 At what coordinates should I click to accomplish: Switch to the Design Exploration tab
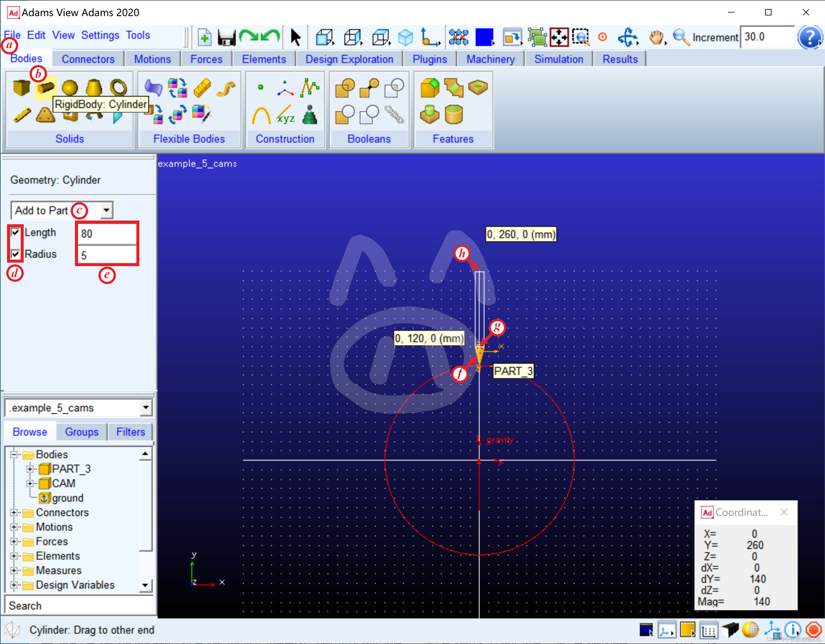click(x=350, y=59)
